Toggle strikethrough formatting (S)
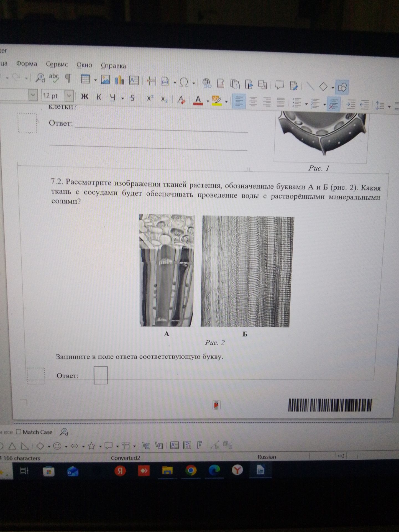 pyautogui.click(x=132, y=98)
